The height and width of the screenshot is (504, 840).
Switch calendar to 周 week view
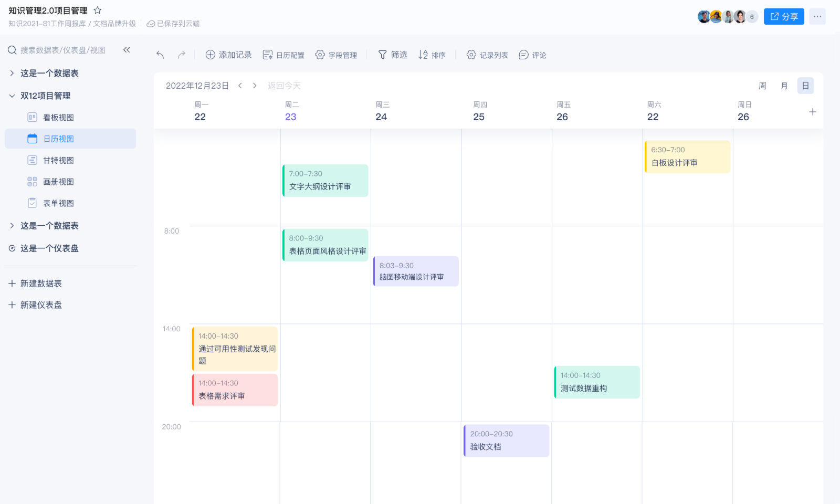tap(762, 86)
